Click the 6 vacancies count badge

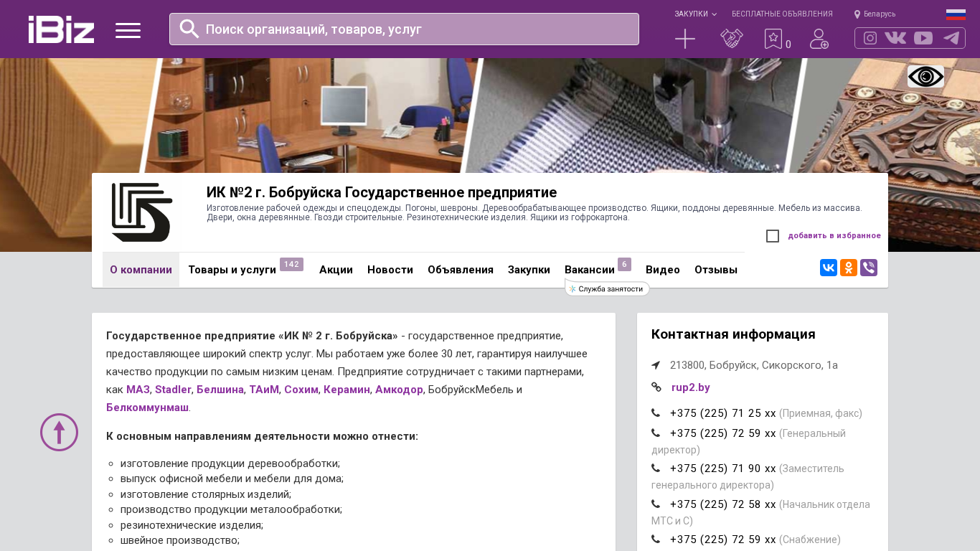(x=624, y=265)
